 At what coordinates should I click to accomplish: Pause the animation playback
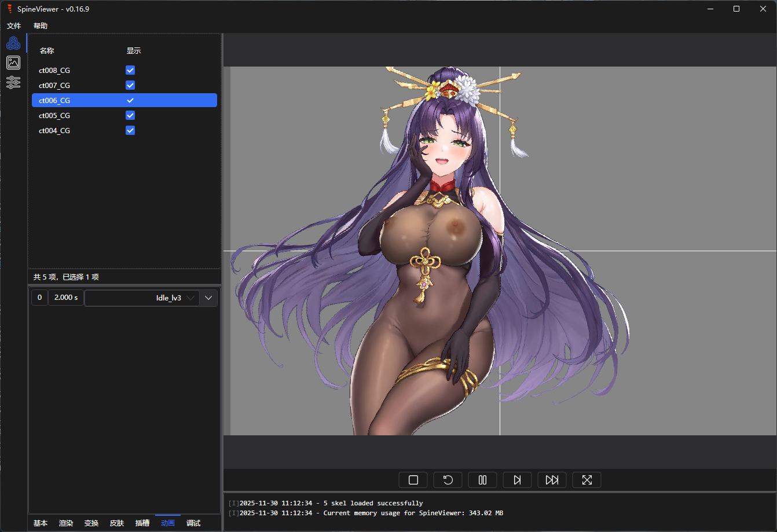(x=482, y=480)
